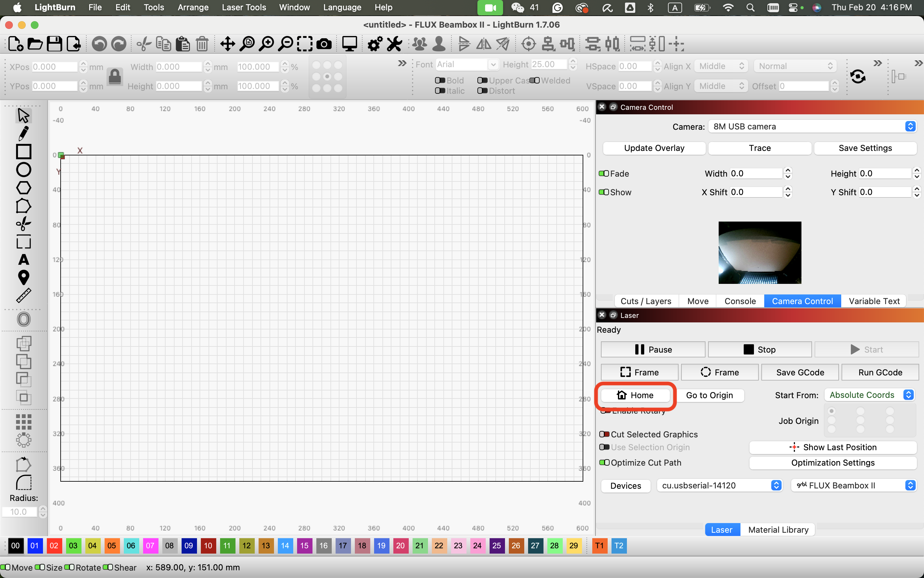Save project using floppy disk icon
This screenshot has height=578, width=924.
54,44
